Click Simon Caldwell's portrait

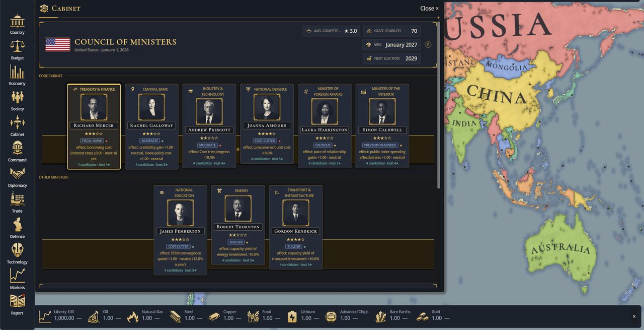[x=382, y=111]
